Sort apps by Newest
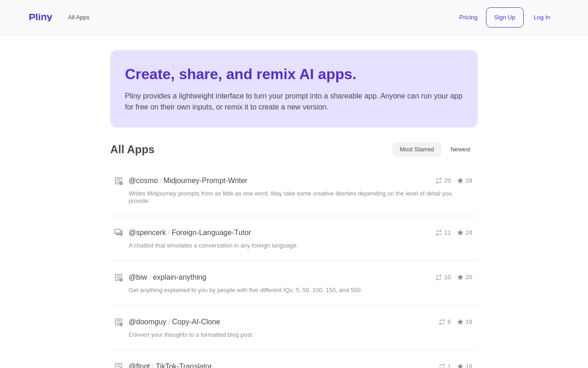Image resolution: width=588 pixels, height=368 pixels. coord(460,149)
